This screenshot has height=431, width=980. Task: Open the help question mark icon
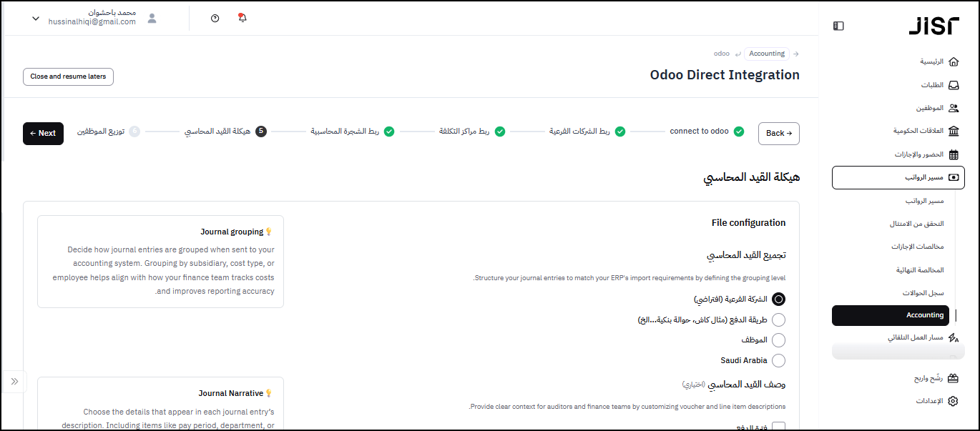tap(215, 19)
